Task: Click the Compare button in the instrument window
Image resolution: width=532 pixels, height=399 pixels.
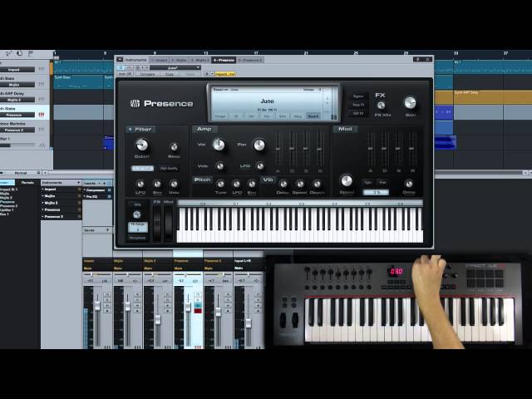Action: click(x=148, y=74)
